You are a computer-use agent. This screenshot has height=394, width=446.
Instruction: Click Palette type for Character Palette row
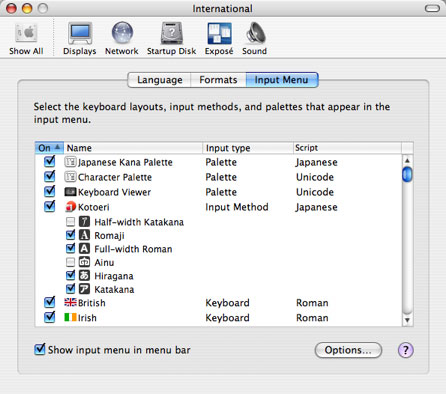coord(221,177)
